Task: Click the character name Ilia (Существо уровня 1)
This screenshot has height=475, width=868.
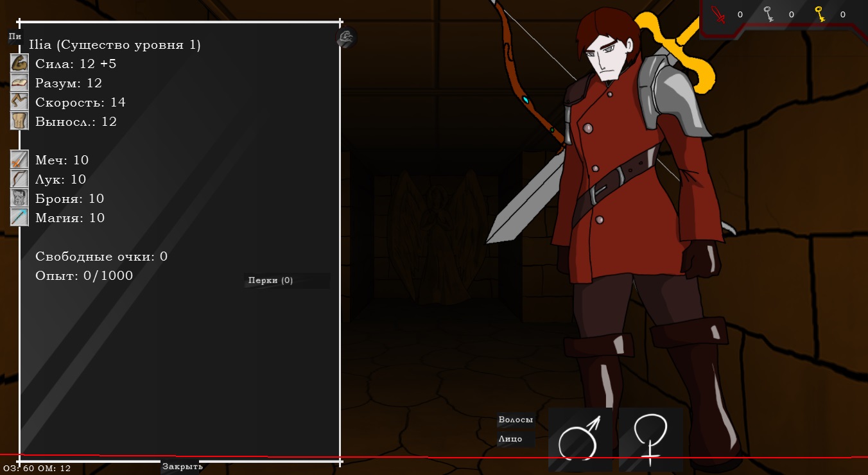Action: 115,45
